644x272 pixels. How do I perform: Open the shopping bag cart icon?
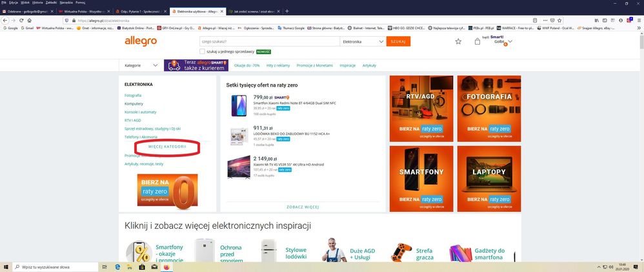[x=478, y=41]
